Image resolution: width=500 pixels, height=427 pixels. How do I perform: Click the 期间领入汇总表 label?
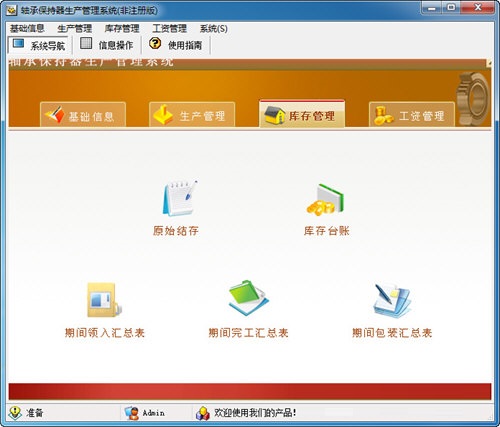pos(105,333)
